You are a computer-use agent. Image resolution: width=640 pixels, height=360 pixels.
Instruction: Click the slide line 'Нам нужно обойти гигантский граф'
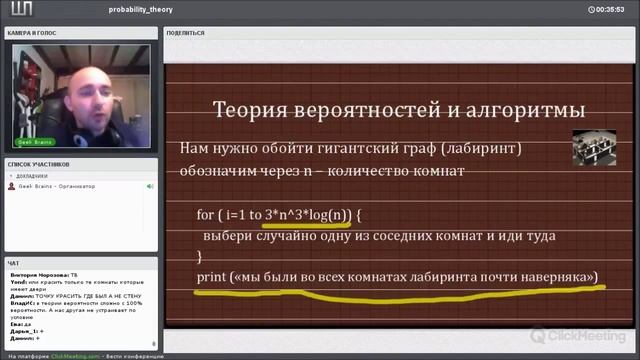tap(351, 148)
